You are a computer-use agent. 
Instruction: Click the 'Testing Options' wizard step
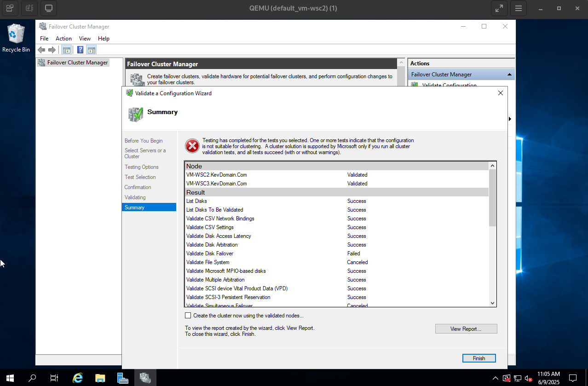click(x=141, y=167)
